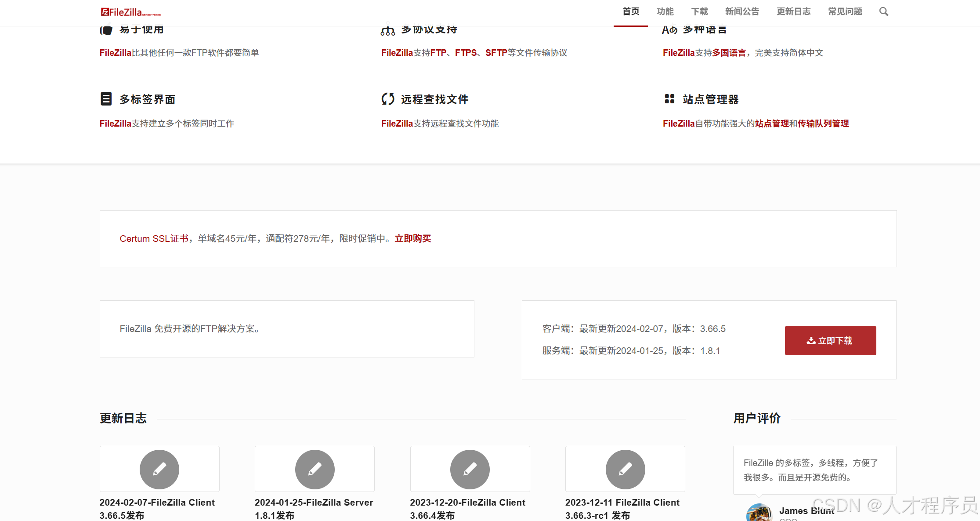Open the search icon in the navigation bar
Viewport: 980px width, 521px height.
883,12
